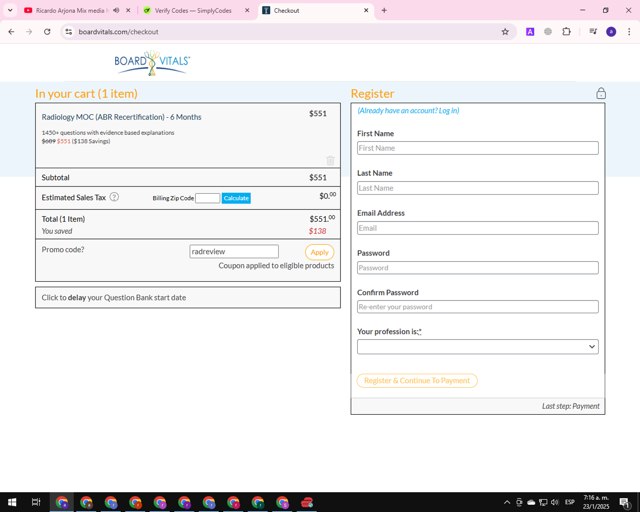
Task: Open the Windows Start menu
Action: (x=12, y=502)
